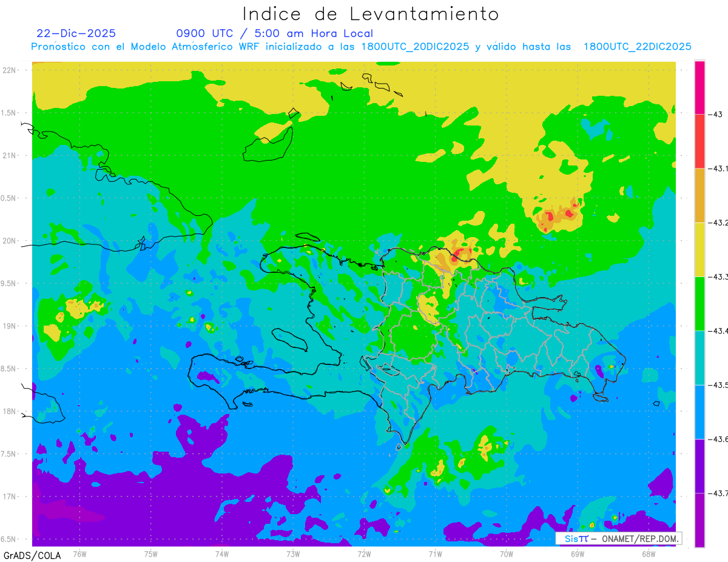Click the title 'Indice de Levantamiento'
The image size is (728, 562).
tap(371, 14)
